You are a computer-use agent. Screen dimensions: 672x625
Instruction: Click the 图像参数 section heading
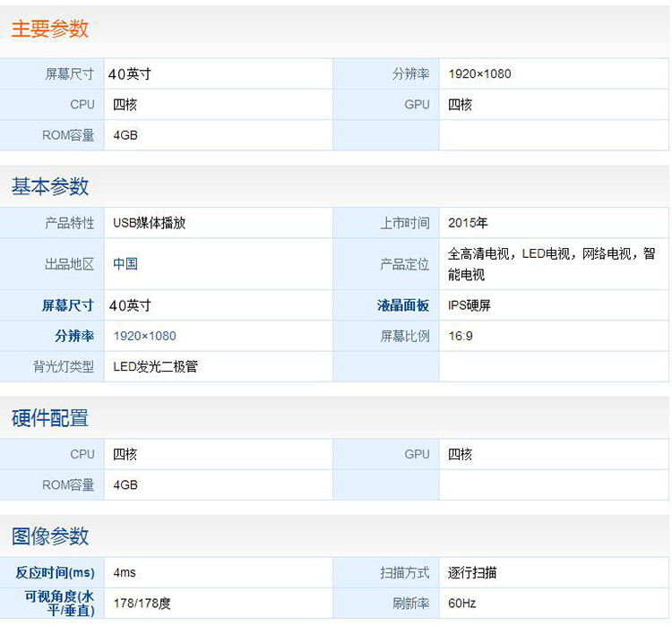50,536
